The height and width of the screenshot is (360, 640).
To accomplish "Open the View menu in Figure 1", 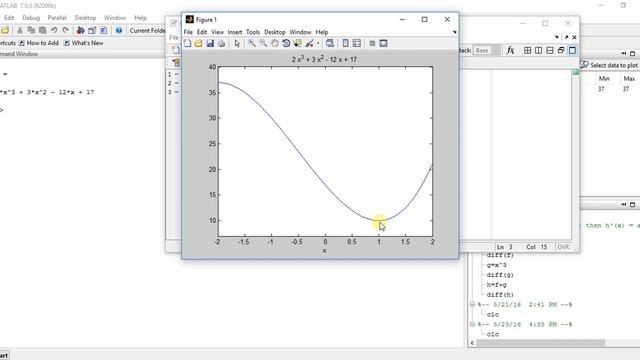I will (218, 32).
